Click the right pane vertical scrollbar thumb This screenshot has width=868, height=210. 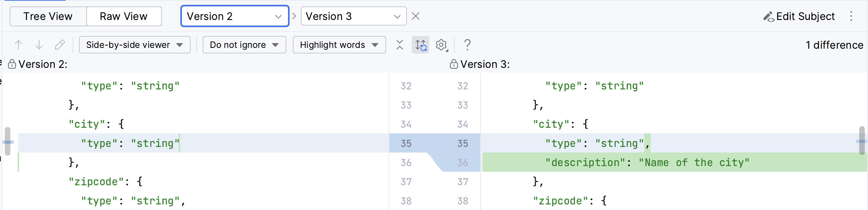click(x=862, y=141)
